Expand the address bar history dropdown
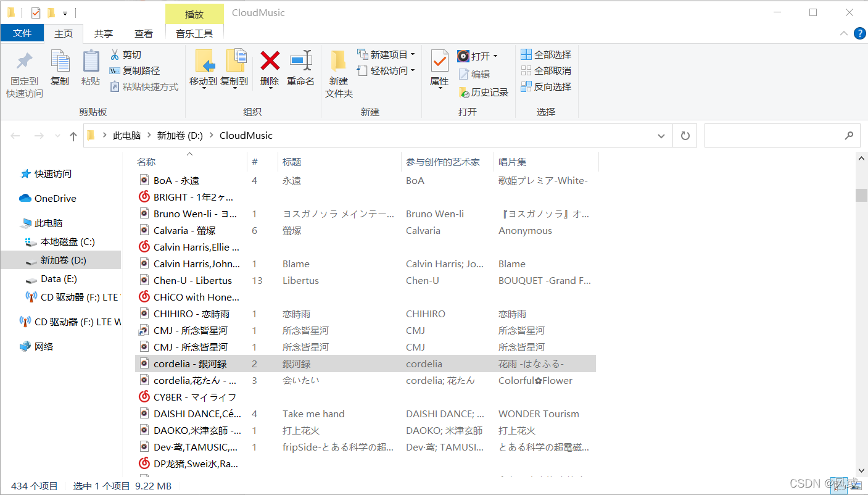The width and height of the screenshot is (868, 495). (x=661, y=136)
